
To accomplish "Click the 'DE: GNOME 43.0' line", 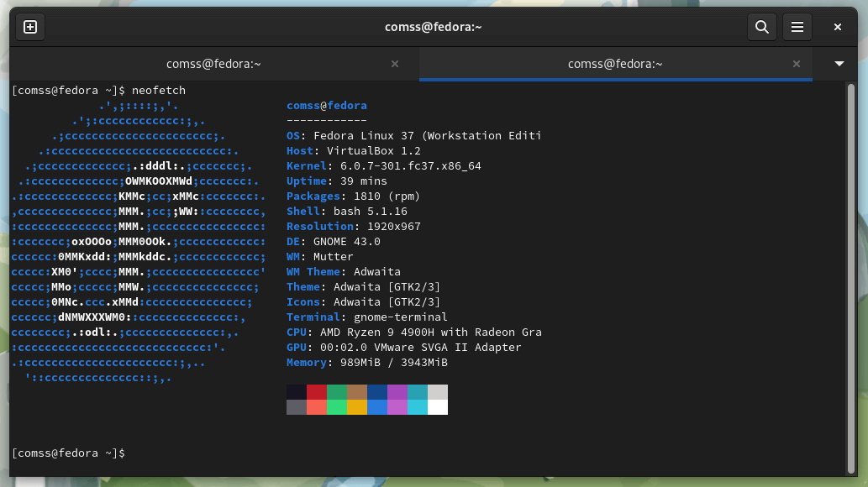I will click(x=334, y=241).
